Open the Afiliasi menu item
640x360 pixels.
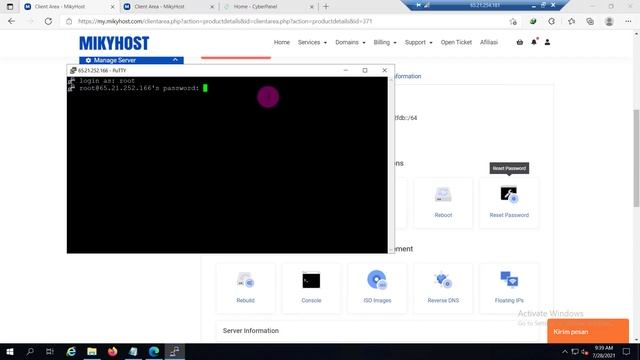tap(489, 42)
